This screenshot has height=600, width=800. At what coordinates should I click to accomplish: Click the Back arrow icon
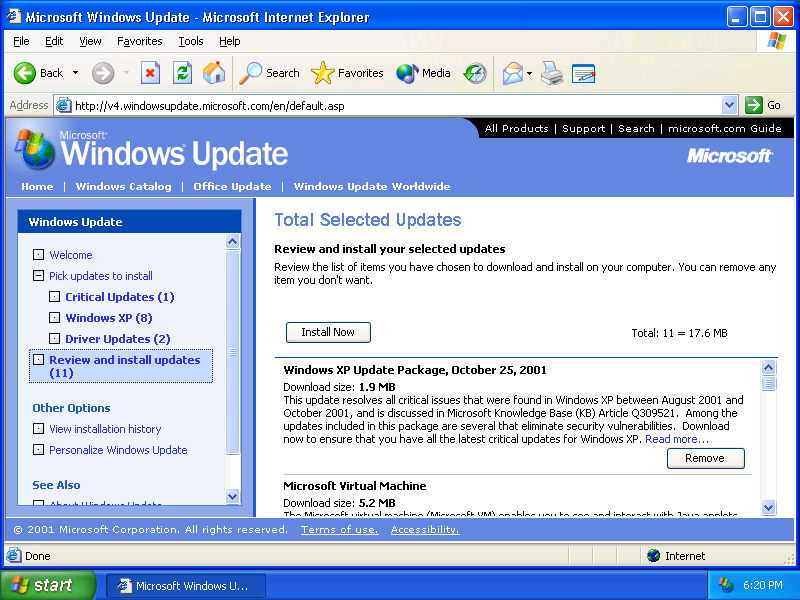tap(24, 73)
